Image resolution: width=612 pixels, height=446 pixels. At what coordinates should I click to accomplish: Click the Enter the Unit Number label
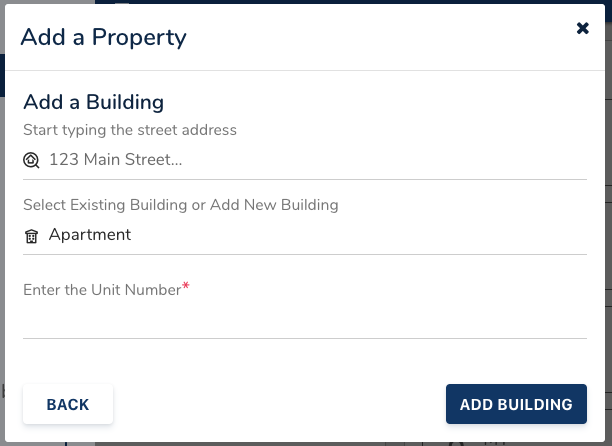(102, 289)
